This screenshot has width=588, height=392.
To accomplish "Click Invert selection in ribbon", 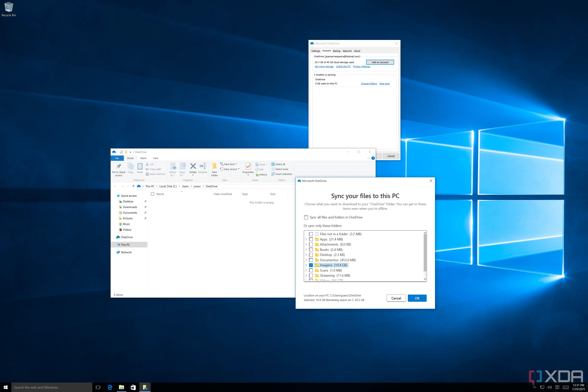I will pyautogui.click(x=282, y=174).
